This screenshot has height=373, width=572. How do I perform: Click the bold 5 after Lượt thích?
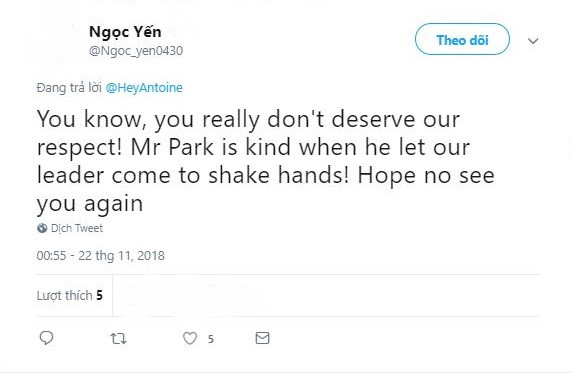click(99, 295)
